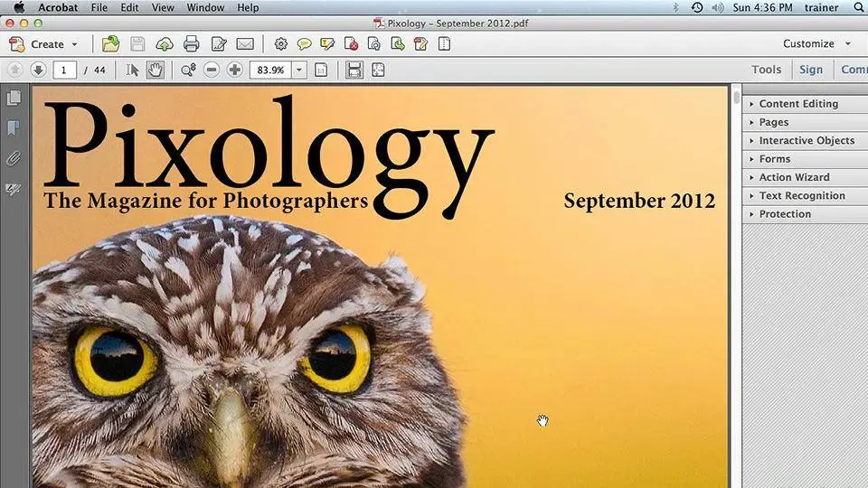Click the page with green arrow icon
This screenshot has height=488, width=868.
pyautogui.click(x=398, y=43)
